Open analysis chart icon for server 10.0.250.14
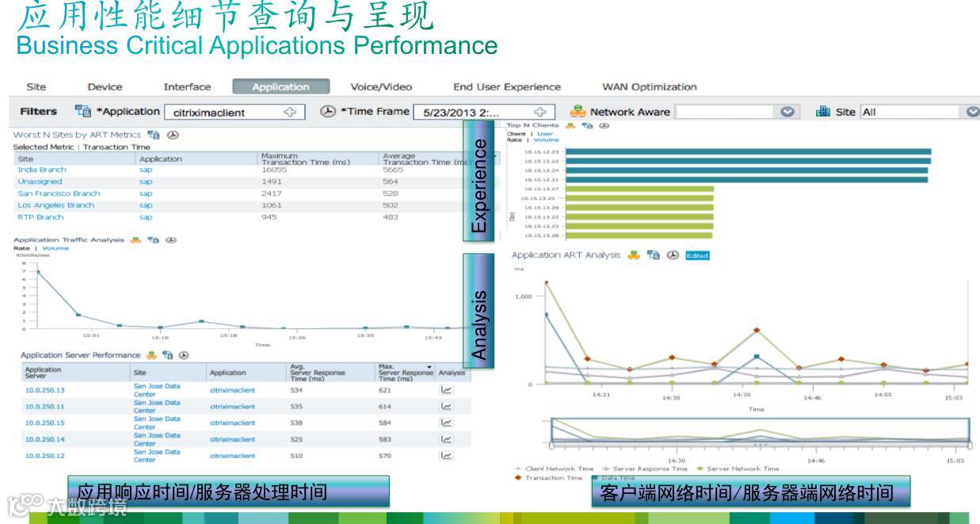980x524 pixels. coord(447,439)
